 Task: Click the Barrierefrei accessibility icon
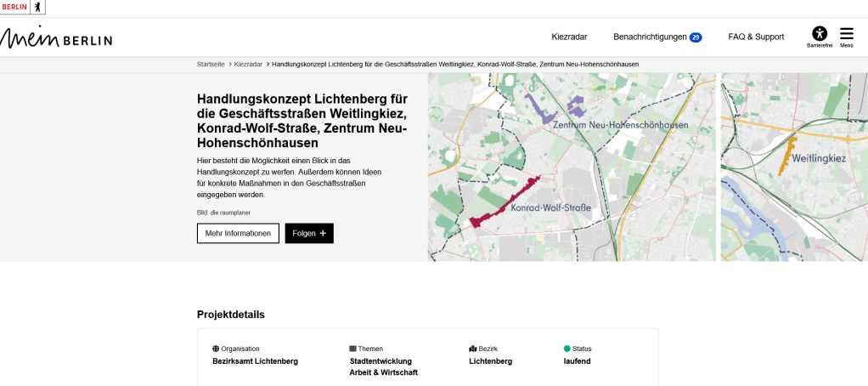click(x=819, y=35)
